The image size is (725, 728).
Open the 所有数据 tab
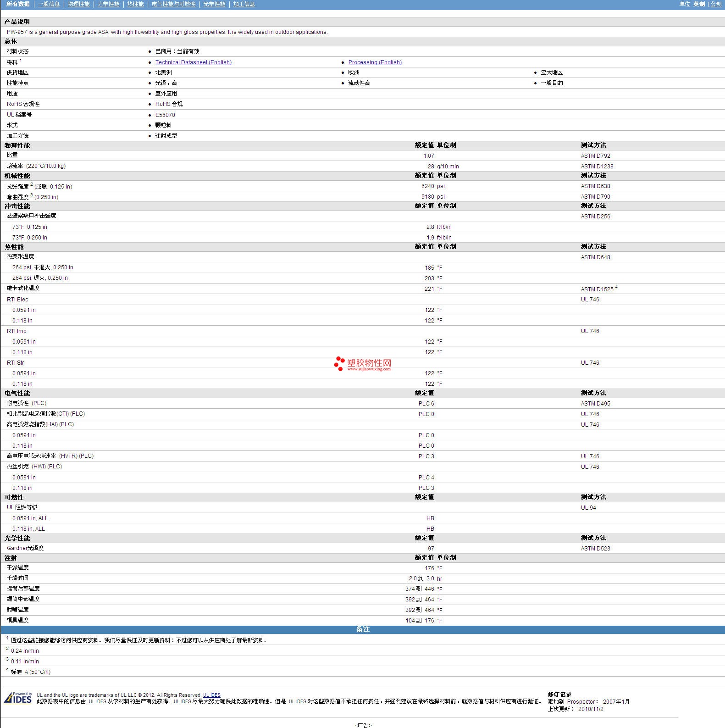[x=18, y=4]
